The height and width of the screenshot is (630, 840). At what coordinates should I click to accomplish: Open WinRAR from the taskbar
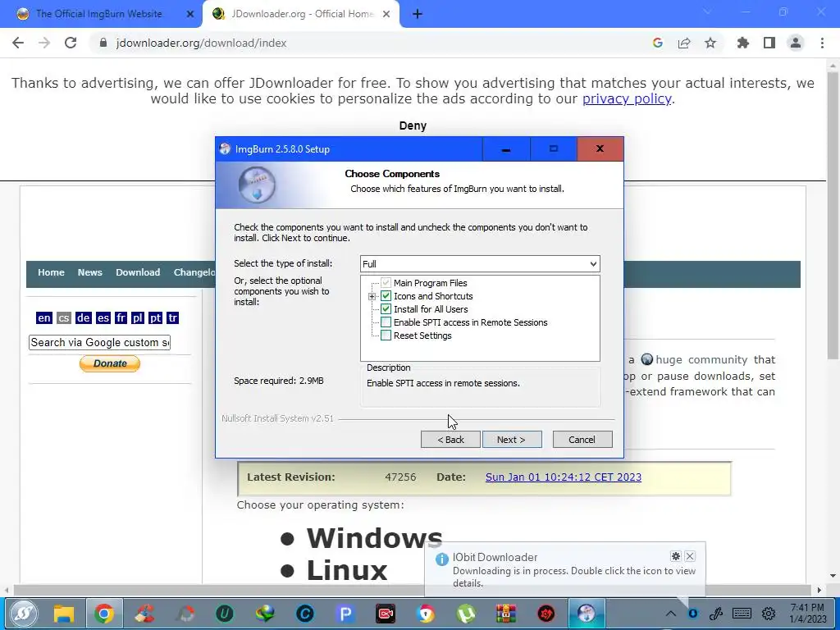[505, 614]
